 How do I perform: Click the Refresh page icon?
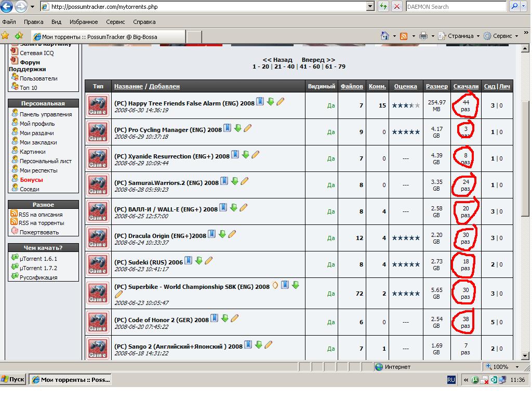[x=383, y=6]
